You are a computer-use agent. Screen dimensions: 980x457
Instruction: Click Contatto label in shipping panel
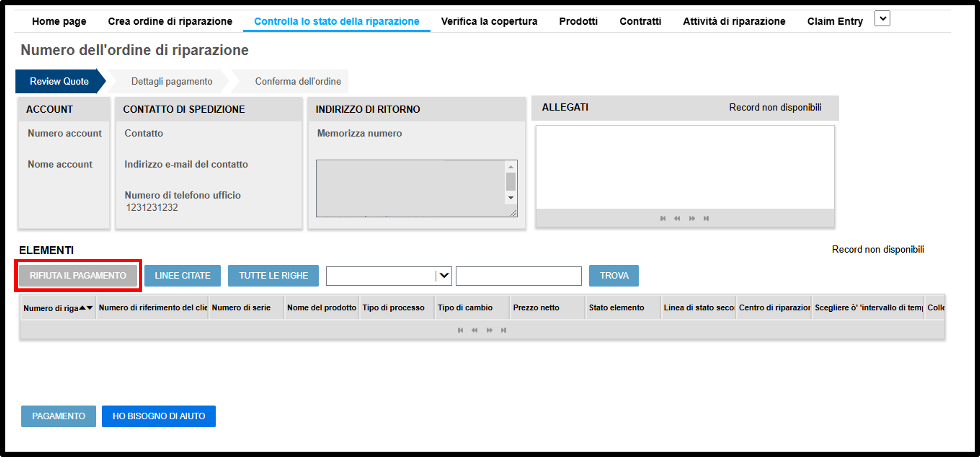coord(144,133)
